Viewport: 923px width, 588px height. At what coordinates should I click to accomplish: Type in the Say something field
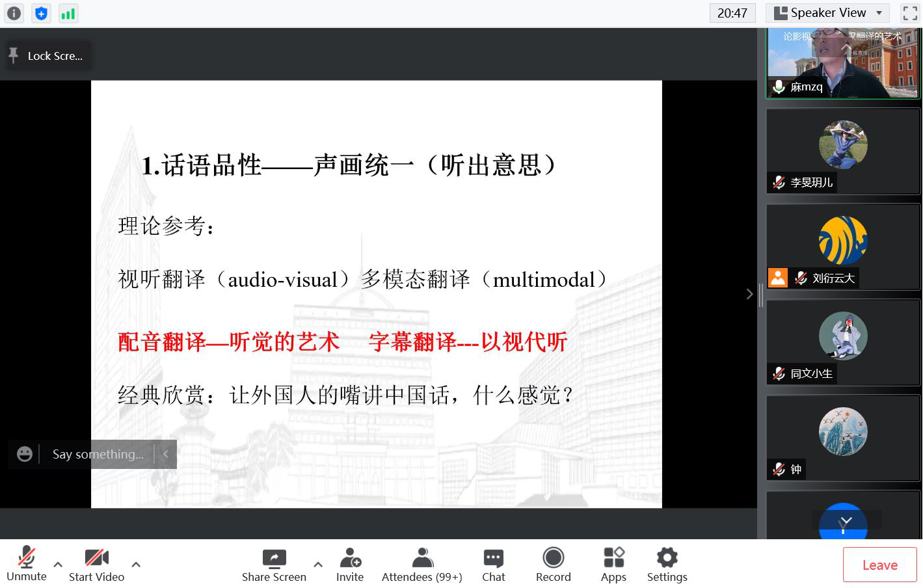point(99,454)
